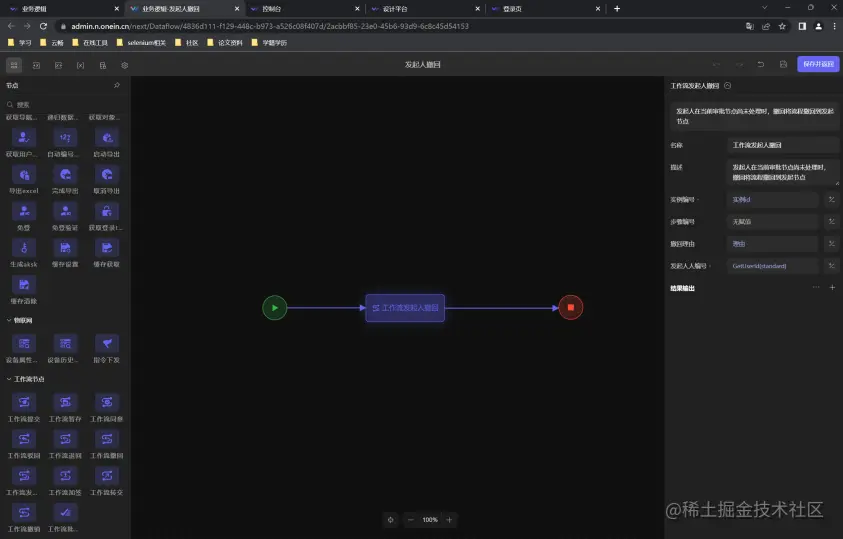Zoom in with the plus button
Viewport: 843px width, 539px height.
[x=449, y=520]
